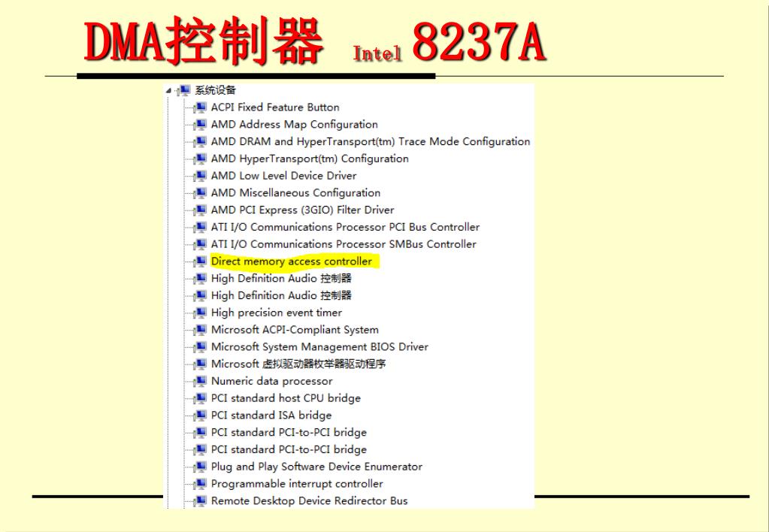The height and width of the screenshot is (532, 769).
Task: Select Remote Desktop Device Redirector Bus
Action: pos(310,500)
